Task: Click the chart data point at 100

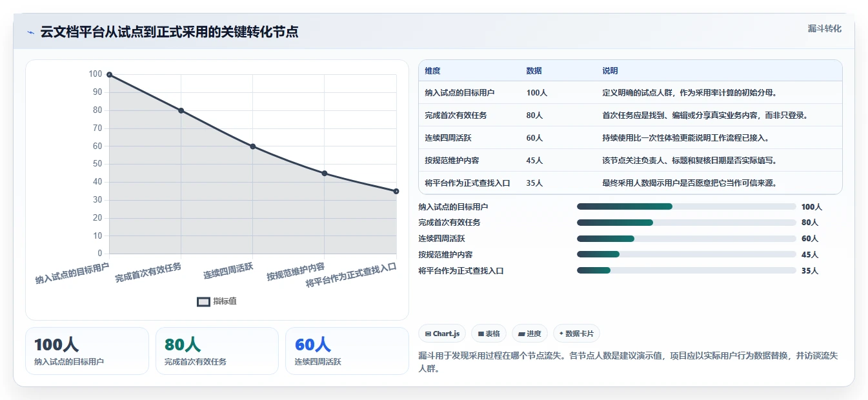Action: 109,75
